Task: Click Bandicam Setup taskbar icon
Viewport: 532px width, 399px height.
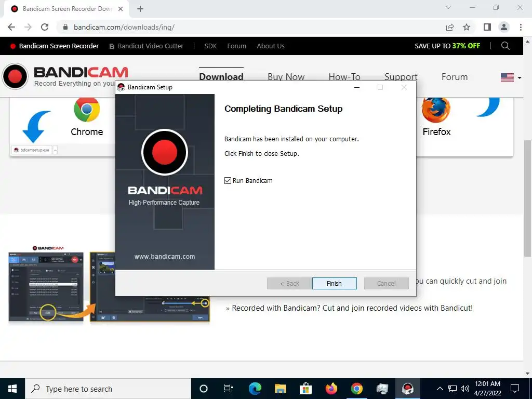Action: 407,389
